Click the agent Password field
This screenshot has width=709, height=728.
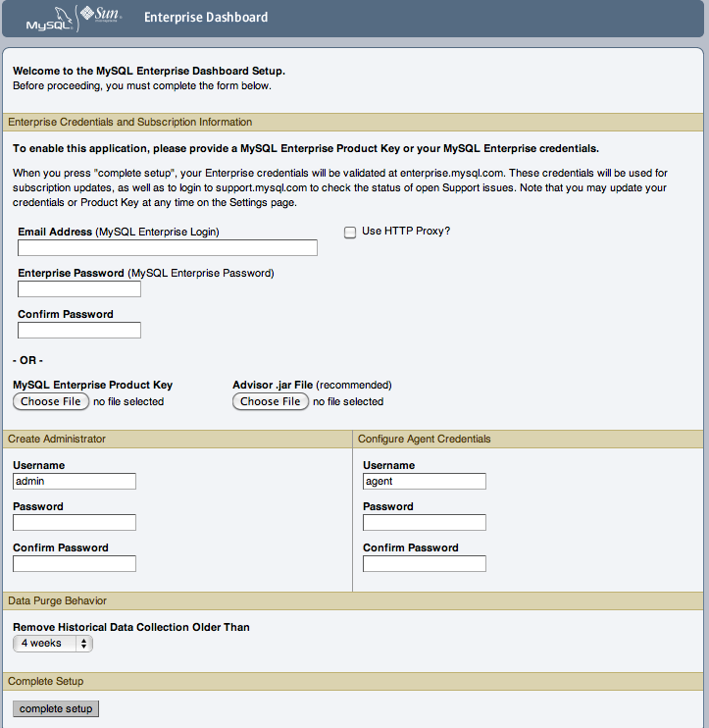(424, 523)
